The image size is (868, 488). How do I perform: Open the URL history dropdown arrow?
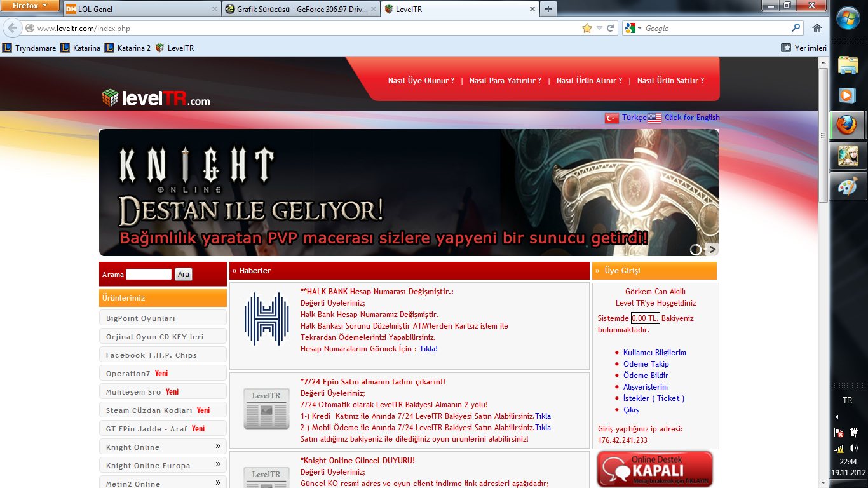[x=599, y=29]
